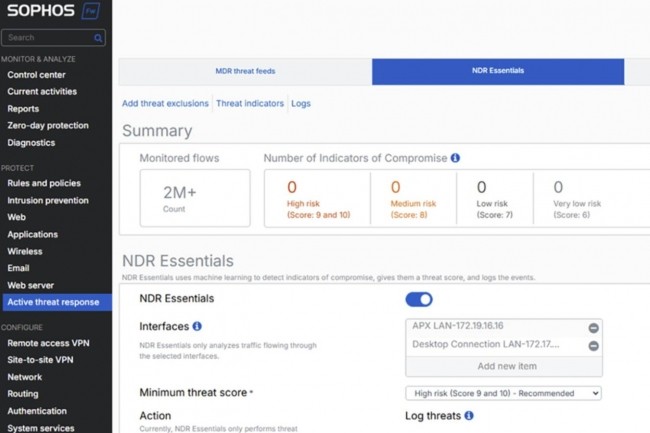Switch to the MDR threat feeds tab
This screenshot has width=650, height=433.
click(245, 71)
